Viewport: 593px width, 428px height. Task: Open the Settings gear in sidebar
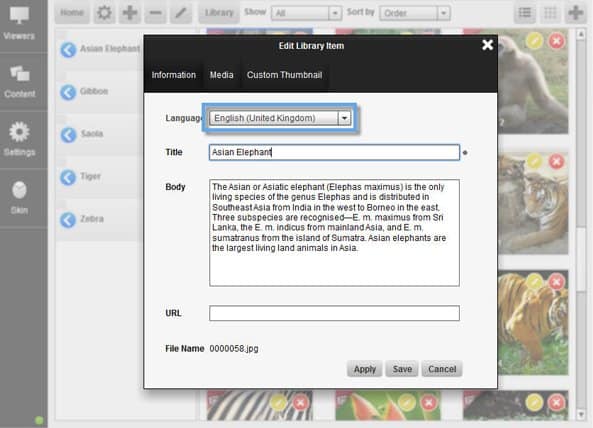coord(19,132)
